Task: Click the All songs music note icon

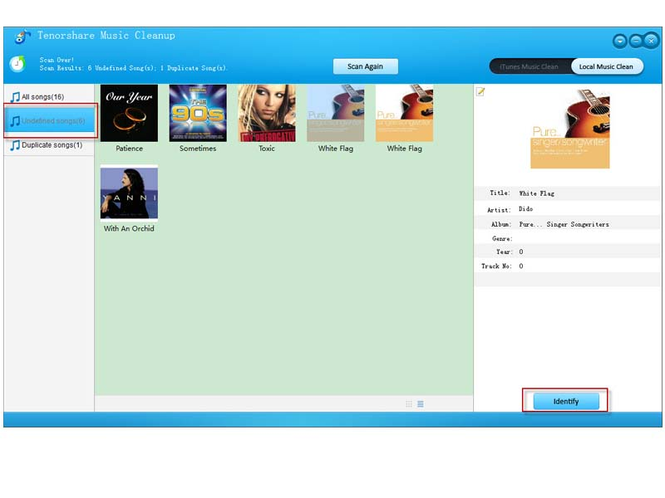Action: [15, 97]
